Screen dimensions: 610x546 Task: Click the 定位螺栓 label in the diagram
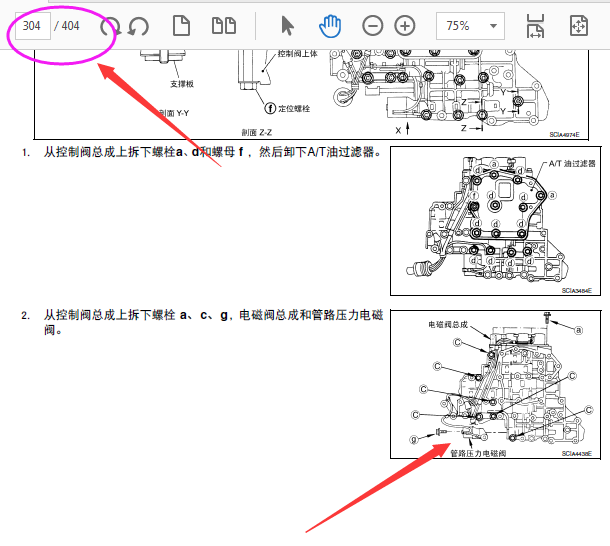[294, 109]
